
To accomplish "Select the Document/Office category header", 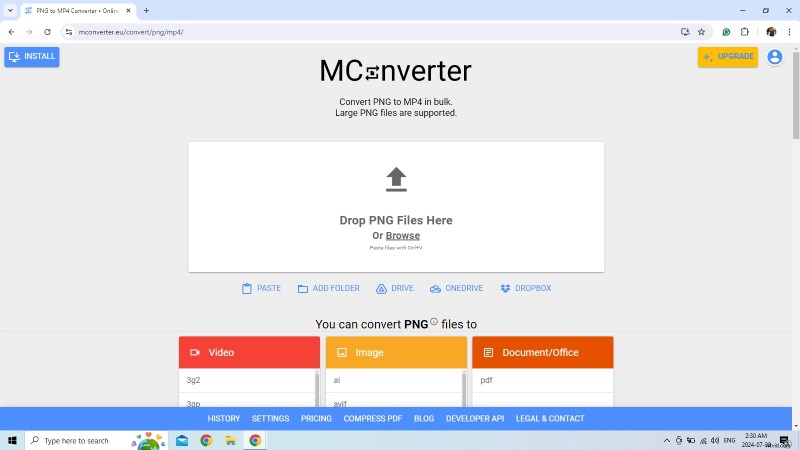I will (542, 352).
